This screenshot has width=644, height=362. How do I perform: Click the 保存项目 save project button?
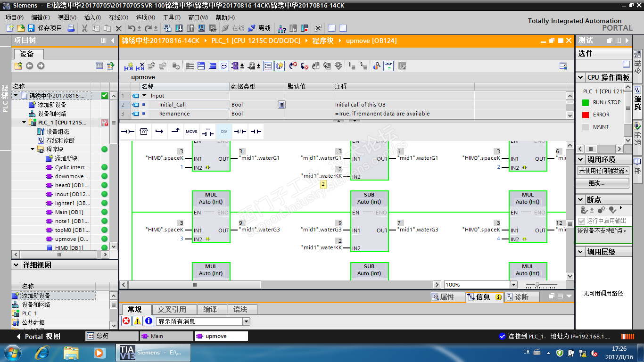50,28
